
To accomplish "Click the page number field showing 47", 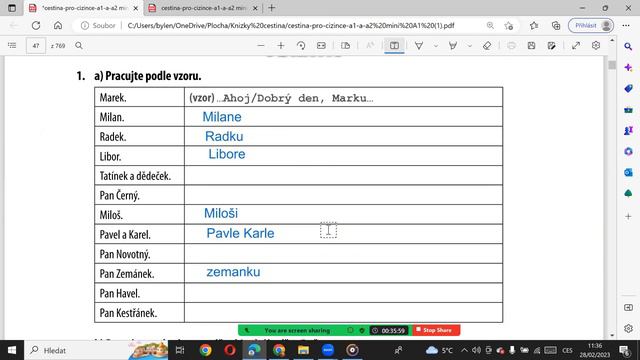I will click(x=36, y=46).
